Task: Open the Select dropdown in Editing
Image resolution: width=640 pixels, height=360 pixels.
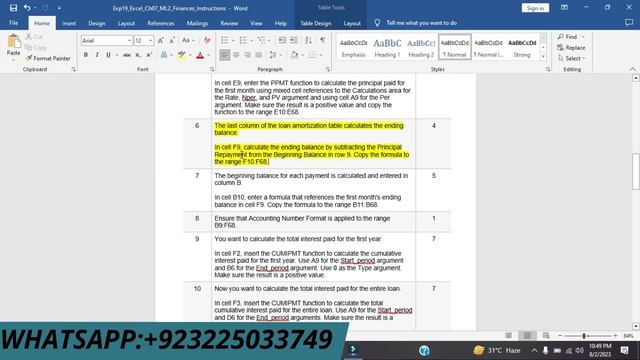Action: click(x=572, y=58)
